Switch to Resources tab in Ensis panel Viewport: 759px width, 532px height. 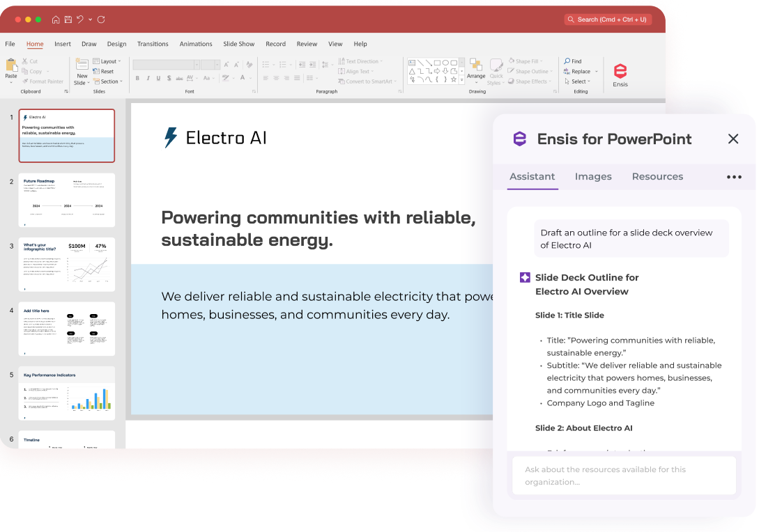pos(657,177)
